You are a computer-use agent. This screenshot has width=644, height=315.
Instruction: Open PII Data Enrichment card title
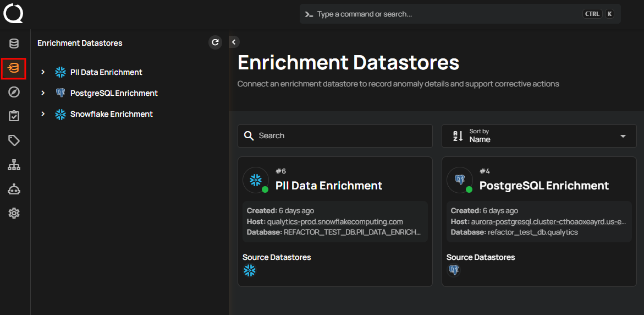[329, 186]
